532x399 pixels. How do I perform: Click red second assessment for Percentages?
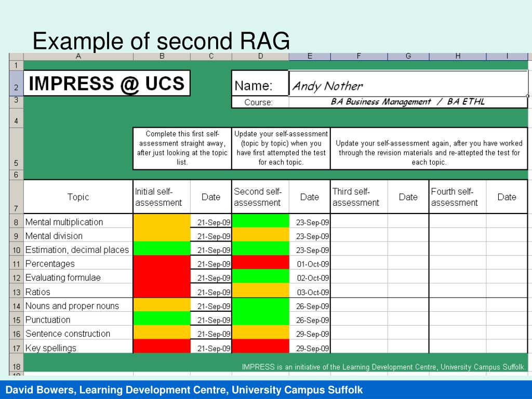(261, 262)
